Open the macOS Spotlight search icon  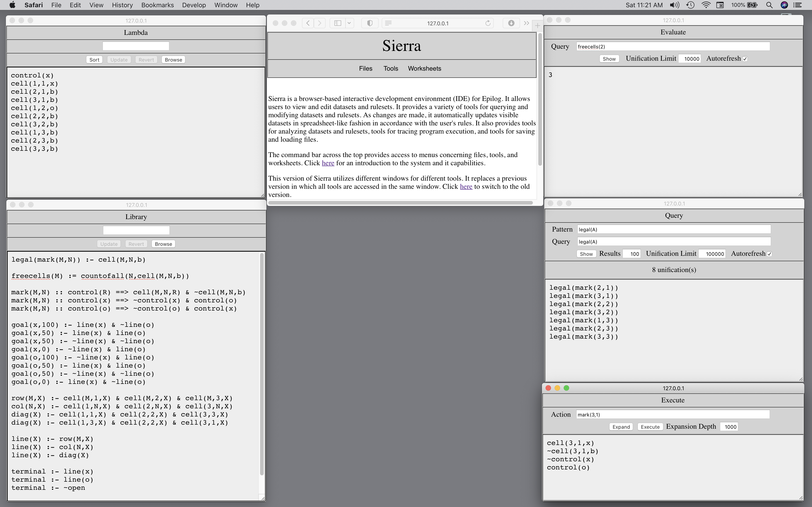pos(769,5)
